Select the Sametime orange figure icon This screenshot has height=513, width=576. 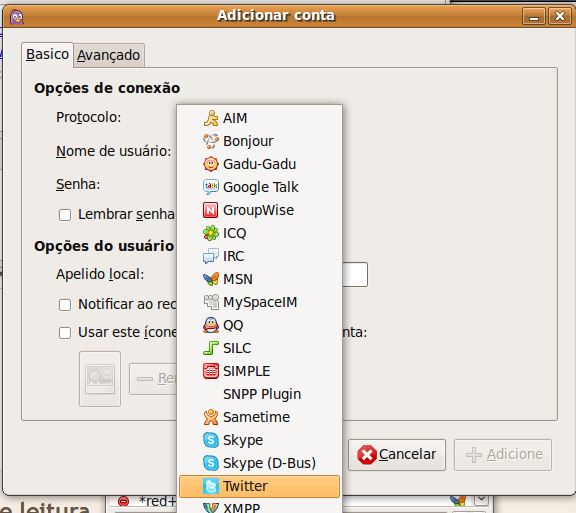(x=211, y=417)
